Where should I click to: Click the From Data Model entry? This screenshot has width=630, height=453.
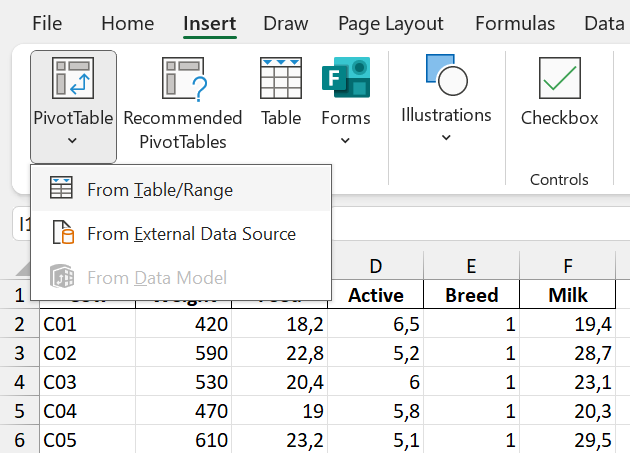[x=157, y=278]
